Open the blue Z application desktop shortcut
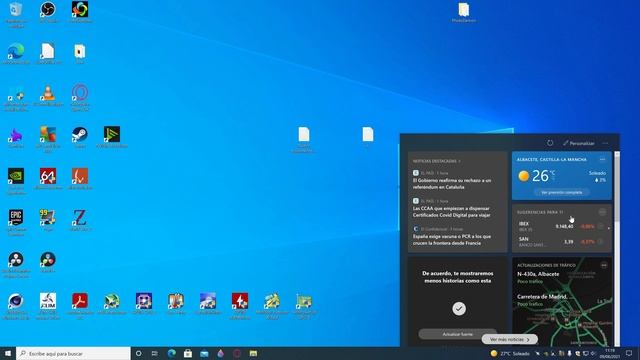The width and height of the screenshot is (640, 360). pyautogui.click(x=80, y=220)
